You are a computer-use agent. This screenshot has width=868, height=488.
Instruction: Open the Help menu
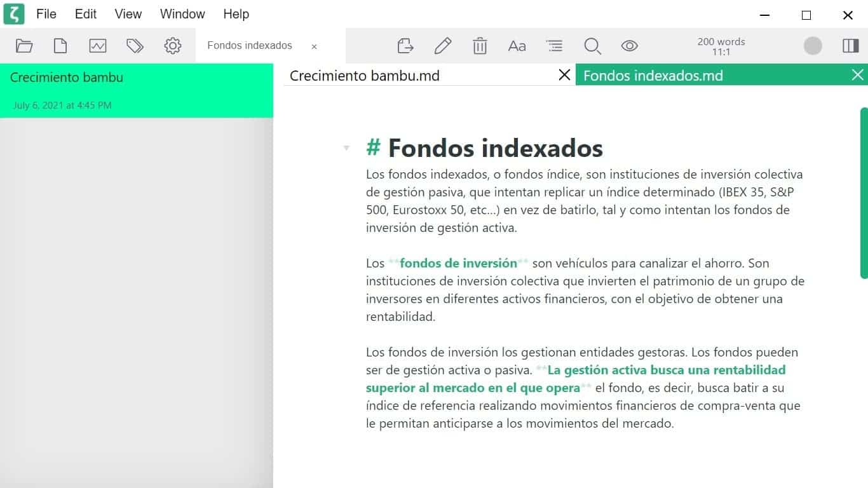[x=236, y=14]
